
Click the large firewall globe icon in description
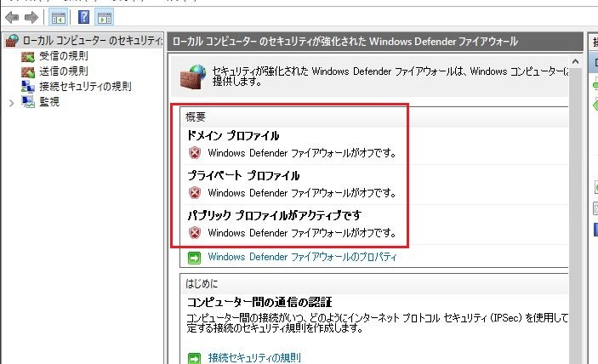click(193, 77)
